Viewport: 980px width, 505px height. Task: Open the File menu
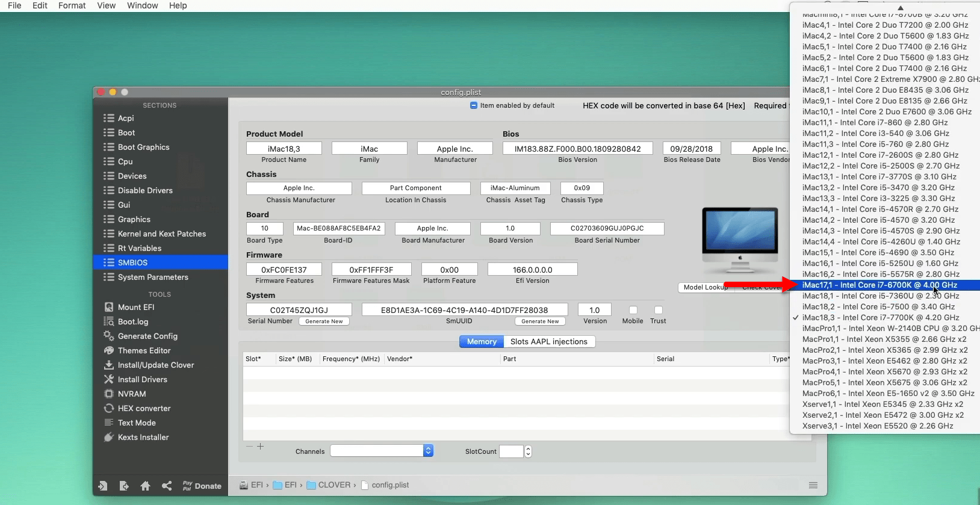[14, 5]
